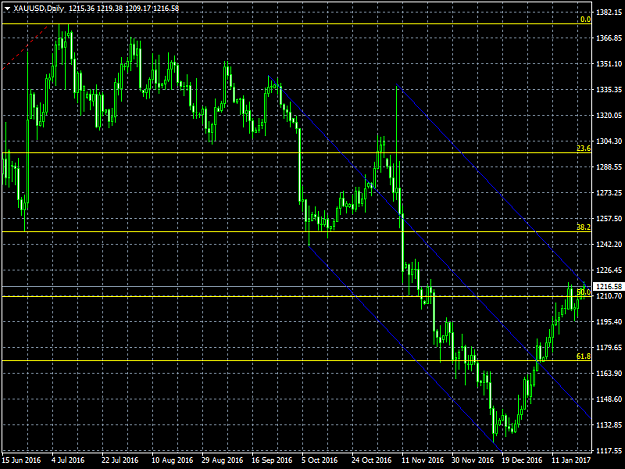The width and height of the screenshot is (625, 469).
Task: Click the 1163.90 price axis label
Action: (609, 373)
